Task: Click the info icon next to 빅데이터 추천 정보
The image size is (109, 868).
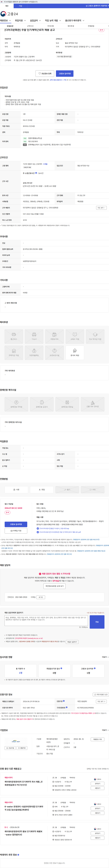Action: pyautogui.click(x=18, y=855)
